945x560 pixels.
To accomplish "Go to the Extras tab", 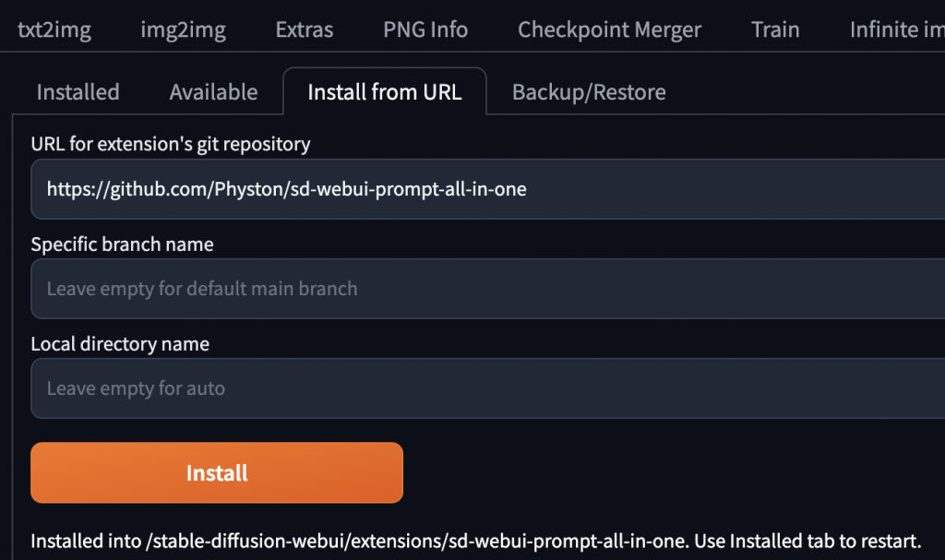I will tap(305, 30).
